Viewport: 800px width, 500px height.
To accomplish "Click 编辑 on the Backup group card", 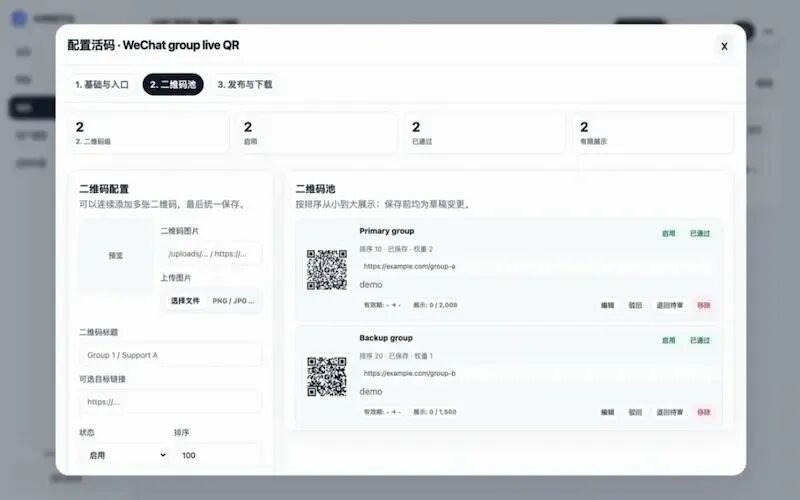I will pos(607,412).
